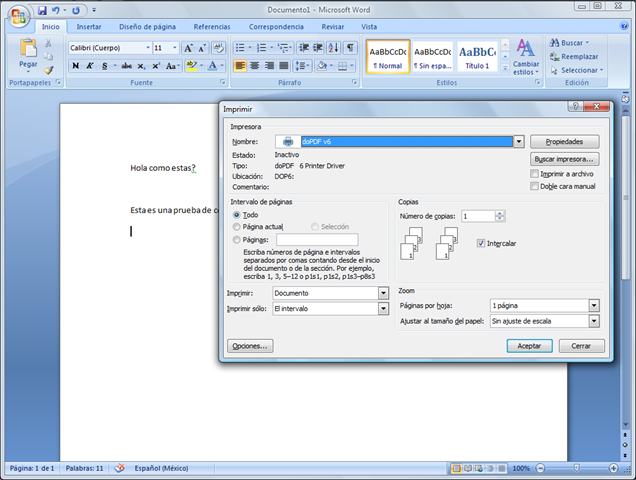Switch to the Diseño de página tab
Image resolution: width=636 pixels, height=480 pixels.
(147, 27)
